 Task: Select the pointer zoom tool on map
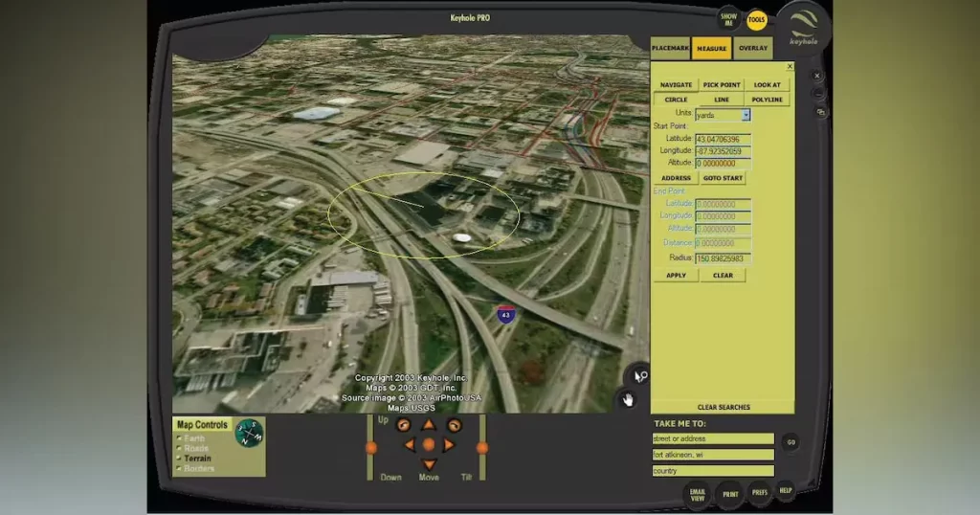638,375
